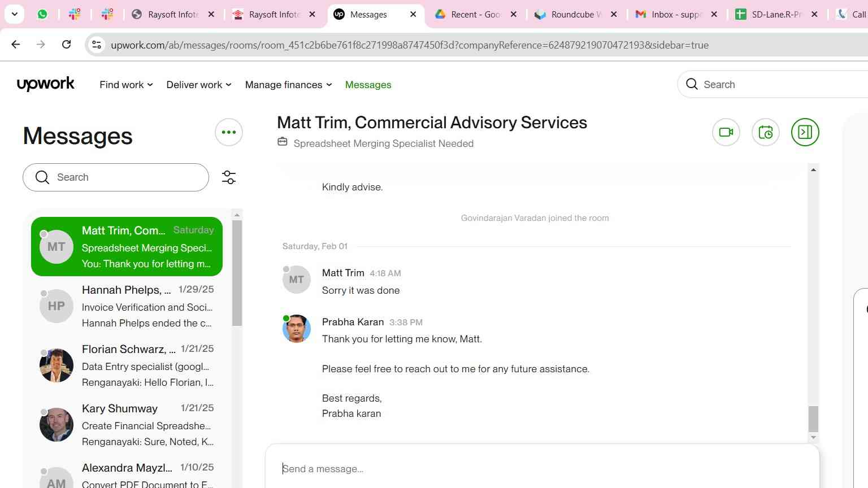This screenshot has height=488, width=868.
Task: Focus the Send a message input
Action: pyautogui.click(x=542, y=469)
